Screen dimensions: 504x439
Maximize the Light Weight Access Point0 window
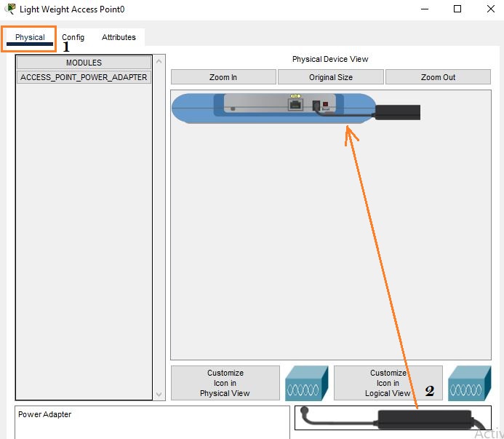point(457,9)
